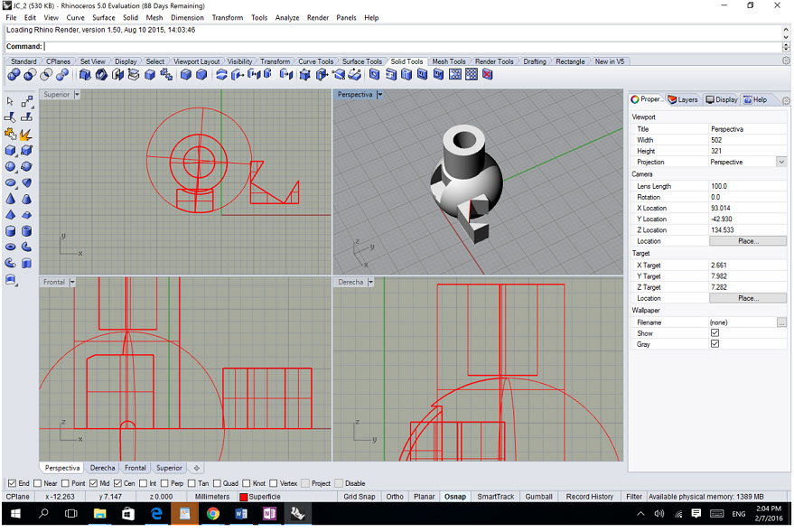Uncheck the wallpaper Gray checkbox
This screenshot has height=532, width=794.
(x=715, y=344)
